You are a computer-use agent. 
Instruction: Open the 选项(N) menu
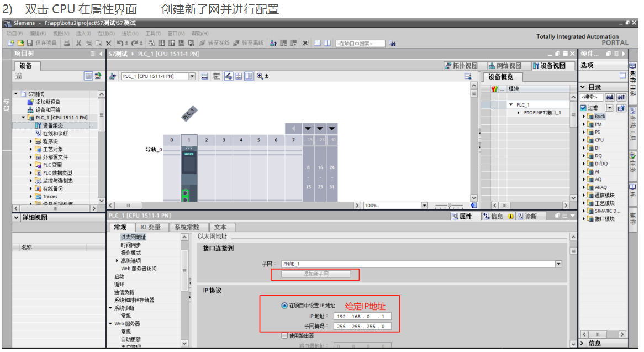pyautogui.click(x=130, y=34)
